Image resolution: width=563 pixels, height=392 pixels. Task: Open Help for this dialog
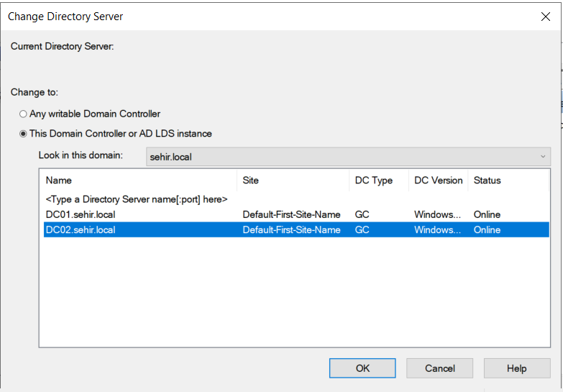[x=516, y=368]
